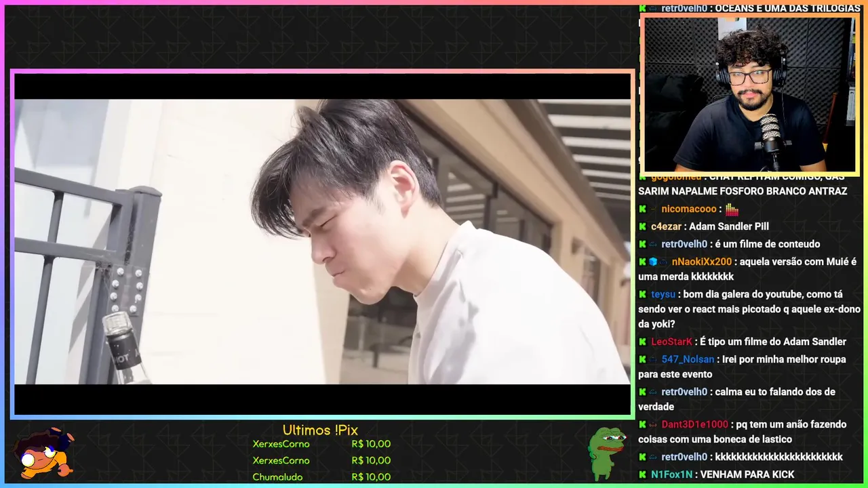Click 'SARIM NAPALME FOSFORO BRANCO ANTRAZ' text
The width and height of the screenshot is (868, 488).
pos(743,191)
